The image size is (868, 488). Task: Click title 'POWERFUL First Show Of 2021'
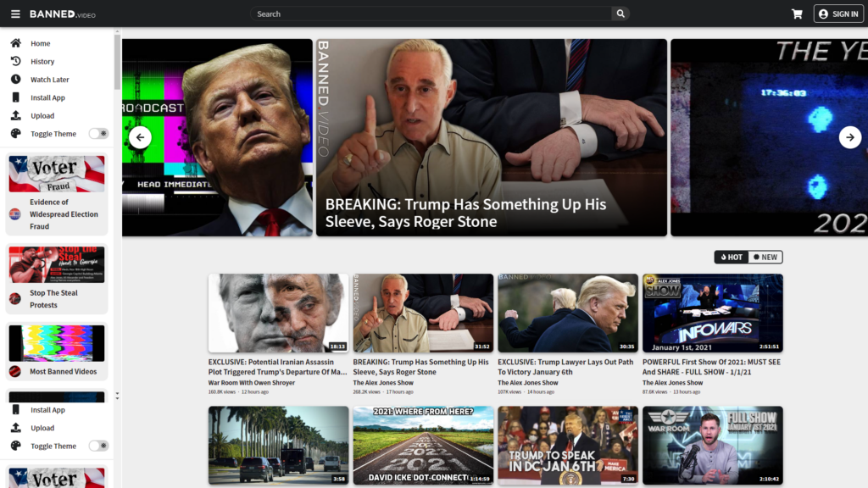[711, 367]
